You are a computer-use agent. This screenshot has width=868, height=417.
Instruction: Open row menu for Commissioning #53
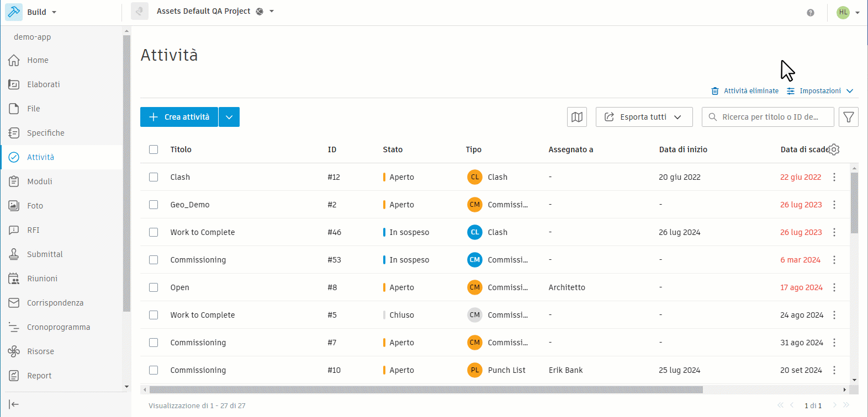click(834, 260)
